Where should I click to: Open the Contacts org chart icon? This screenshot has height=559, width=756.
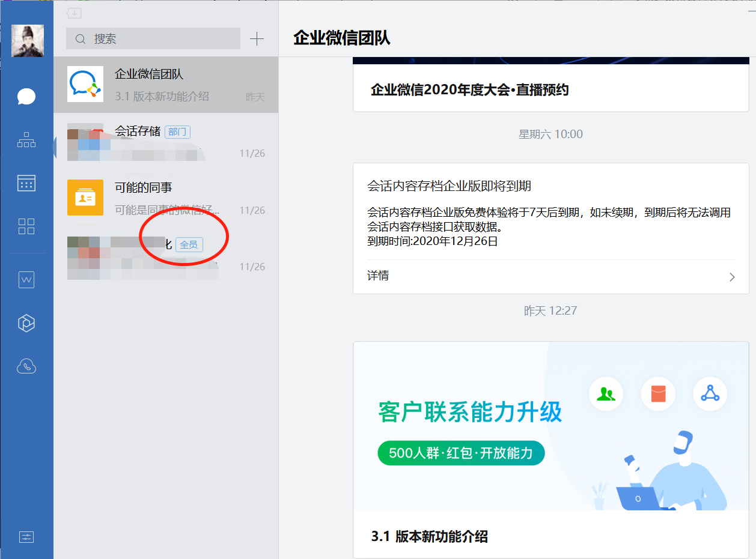(26, 140)
